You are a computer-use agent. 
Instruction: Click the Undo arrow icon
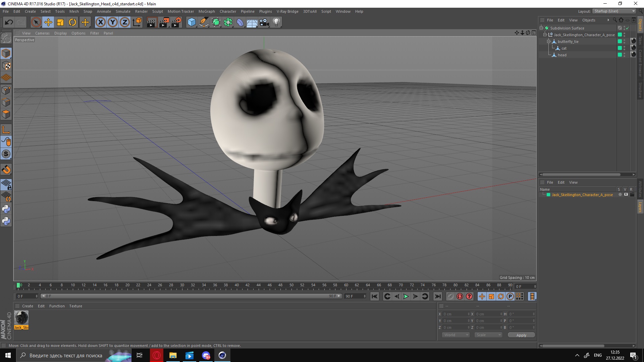click(9, 22)
